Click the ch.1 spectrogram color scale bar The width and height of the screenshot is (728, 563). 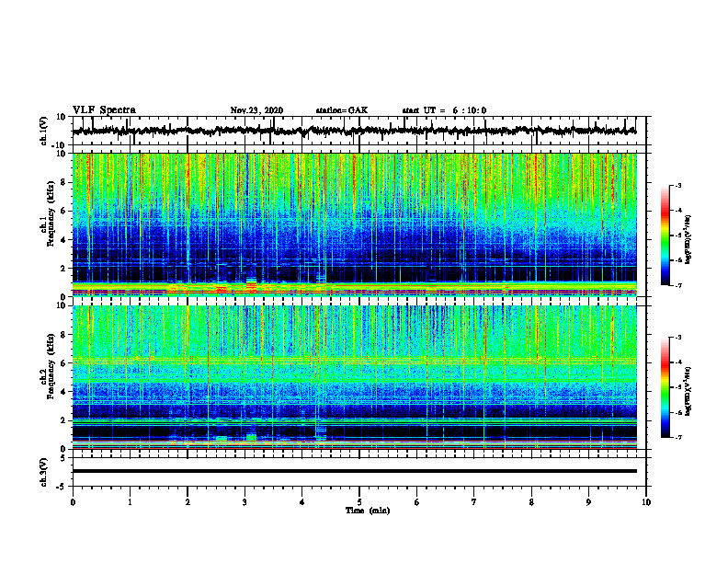coord(665,236)
